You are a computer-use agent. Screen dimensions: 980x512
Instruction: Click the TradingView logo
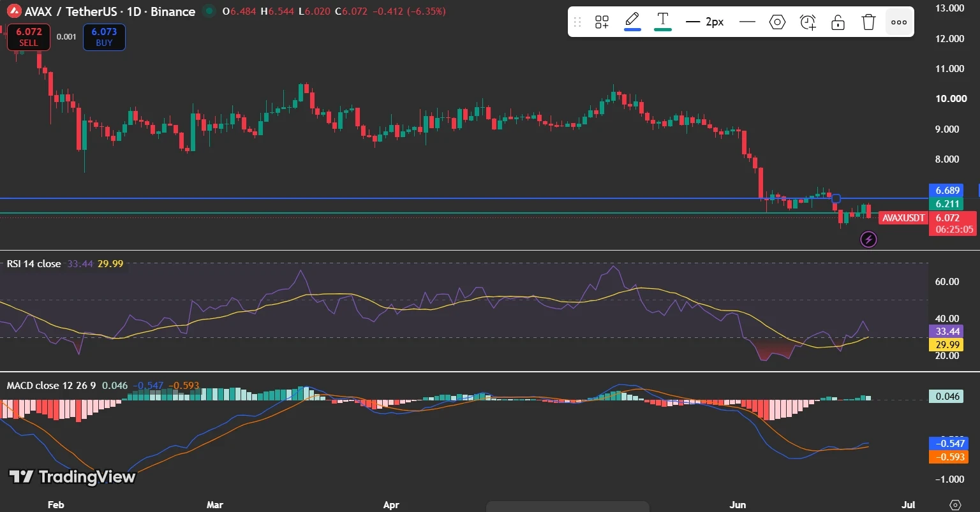click(72, 477)
